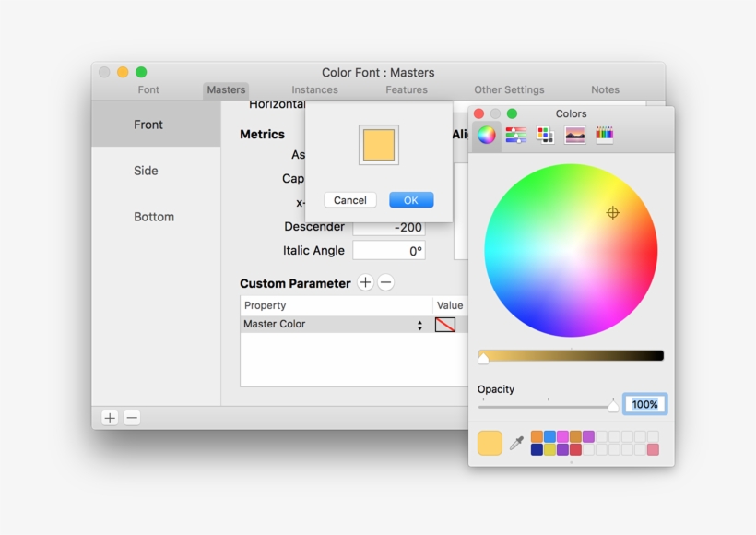Remove the selected custom parameter with minus

point(385,282)
